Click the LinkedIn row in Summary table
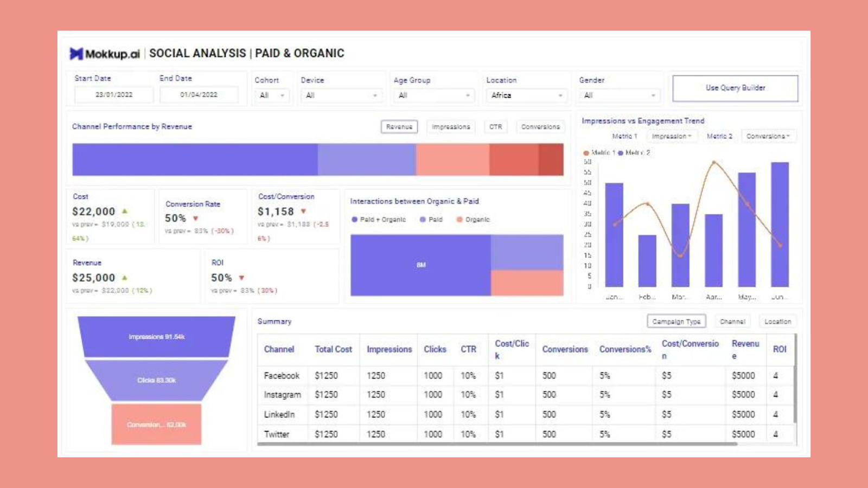This screenshot has height=488, width=868. (x=525, y=414)
